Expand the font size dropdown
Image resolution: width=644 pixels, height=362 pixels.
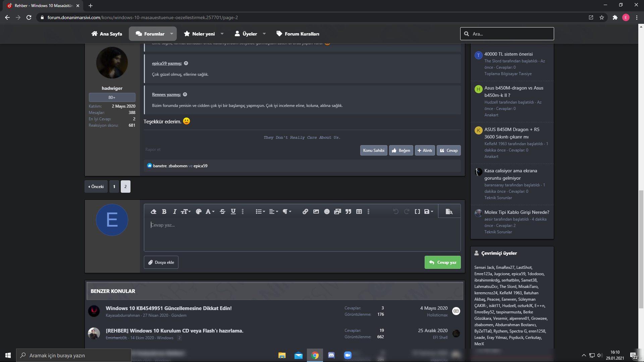pyautogui.click(x=185, y=212)
